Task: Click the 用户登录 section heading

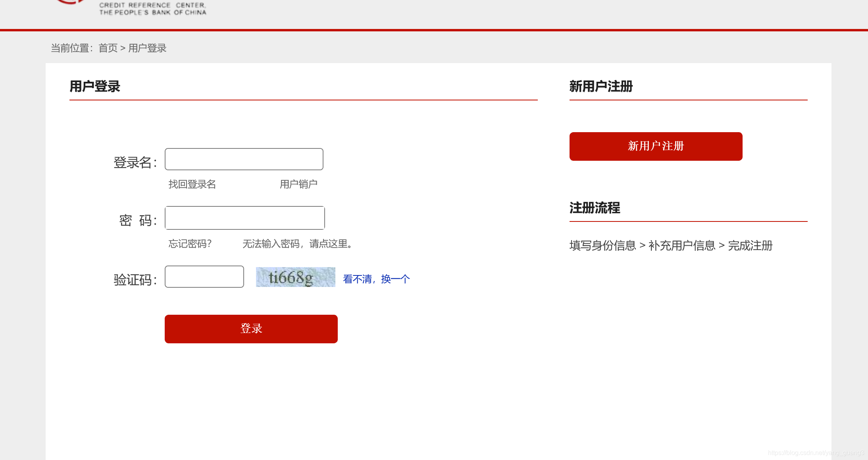Action: pos(94,86)
